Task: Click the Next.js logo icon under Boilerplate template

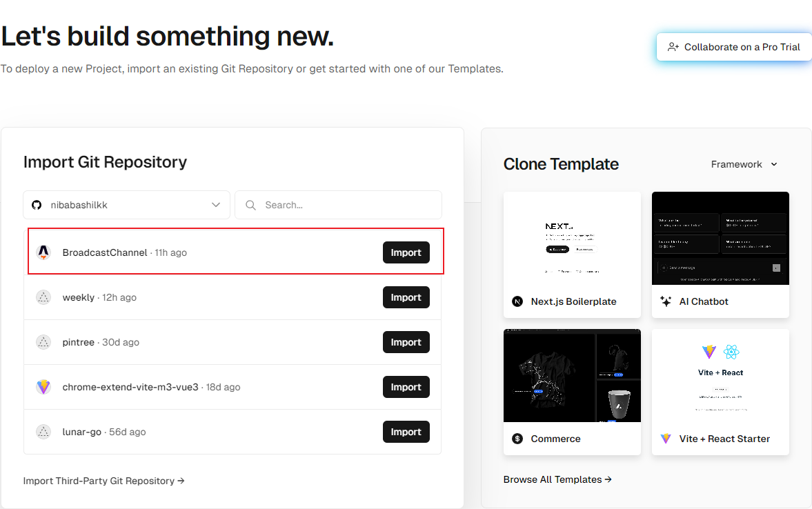Action: (x=517, y=301)
